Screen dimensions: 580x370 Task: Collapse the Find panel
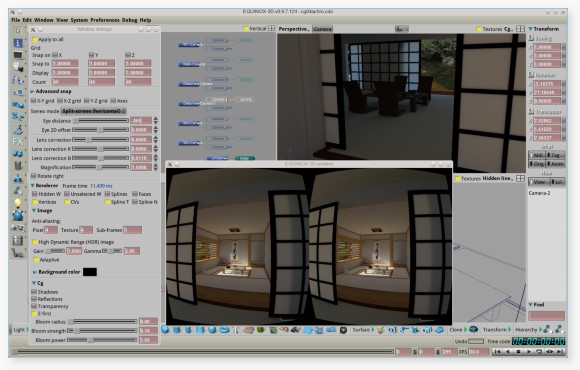(x=530, y=305)
